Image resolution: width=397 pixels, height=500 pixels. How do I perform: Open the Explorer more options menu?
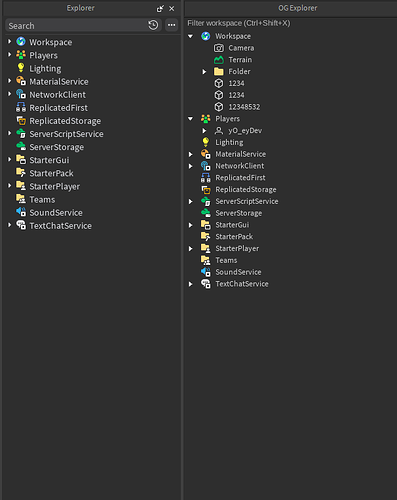coord(172,25)
